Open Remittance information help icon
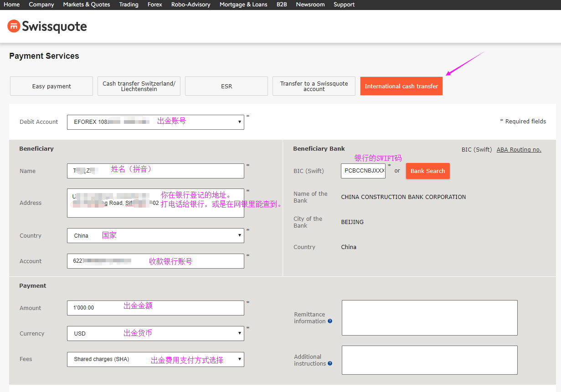561x392 pixels. click(x=330, y=321)
